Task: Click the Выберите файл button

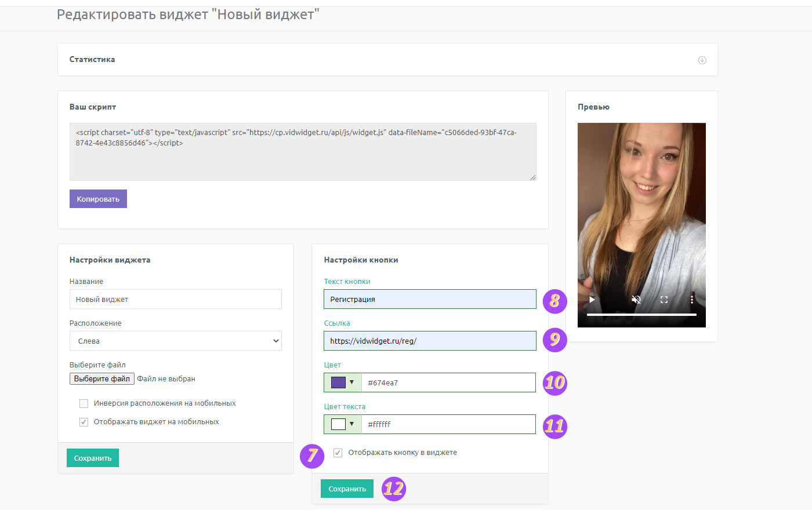Action: pyautogui.click(x=102, y=378)
